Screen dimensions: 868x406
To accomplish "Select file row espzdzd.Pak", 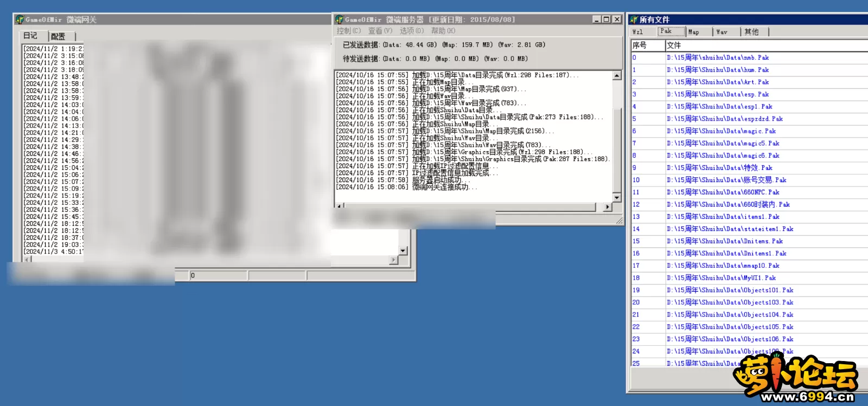I will coord(749,119).
